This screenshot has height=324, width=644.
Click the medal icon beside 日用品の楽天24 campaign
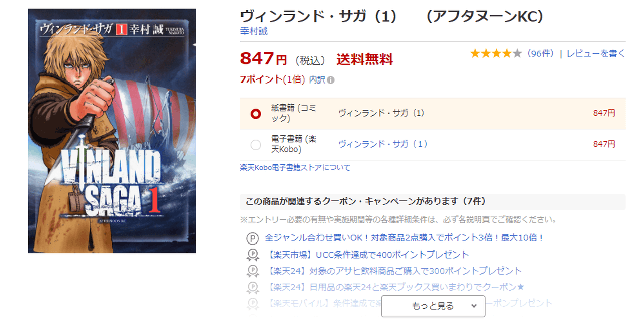(x=252, y=287)
